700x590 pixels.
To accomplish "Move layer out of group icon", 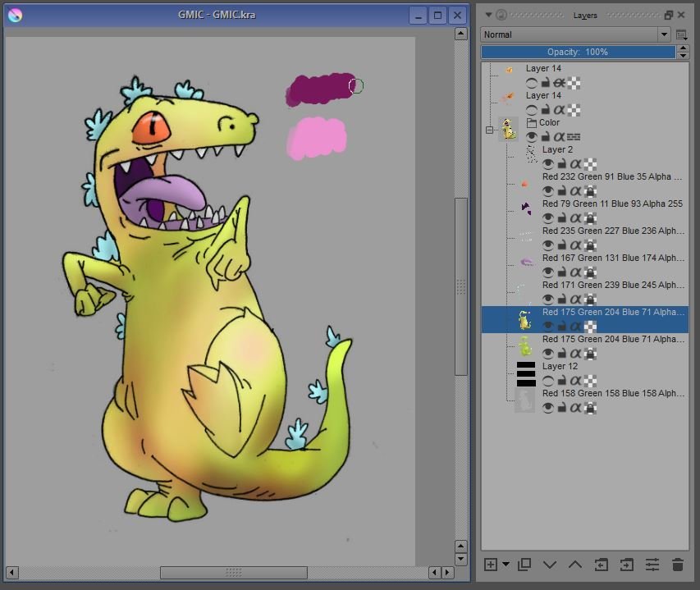I will 601,565.
